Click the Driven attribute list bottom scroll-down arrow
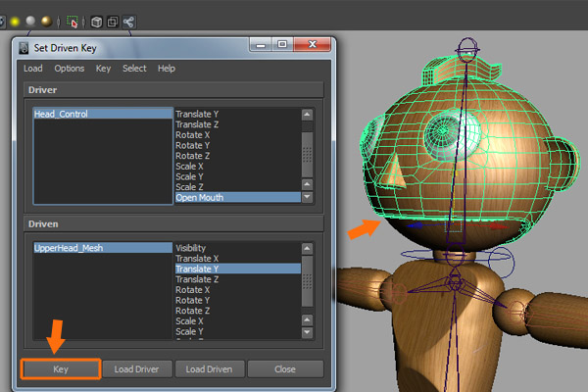Image resolution: width=588 pixels, height=392 pixels. 307,331
